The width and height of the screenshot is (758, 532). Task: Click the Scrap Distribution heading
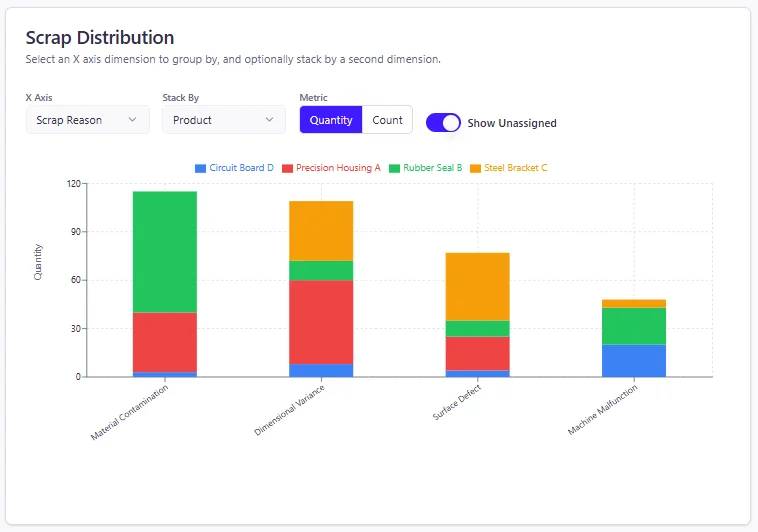pos(100,38)
